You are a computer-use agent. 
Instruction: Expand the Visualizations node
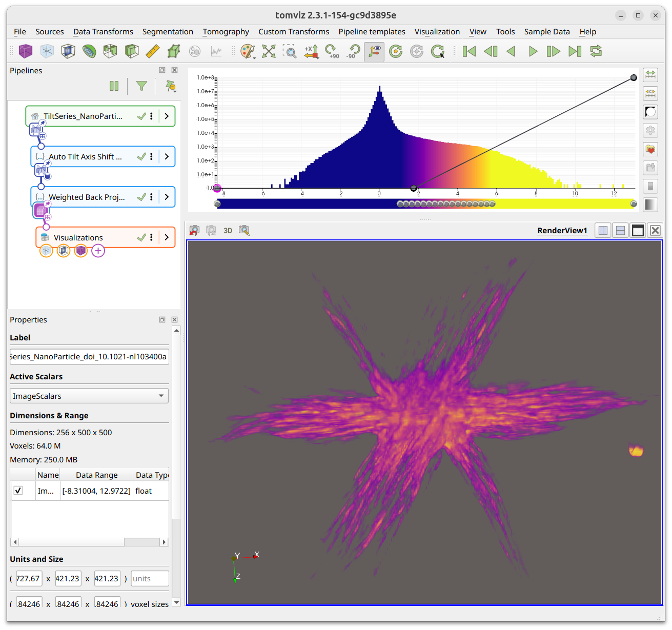[x=167, y=237]
